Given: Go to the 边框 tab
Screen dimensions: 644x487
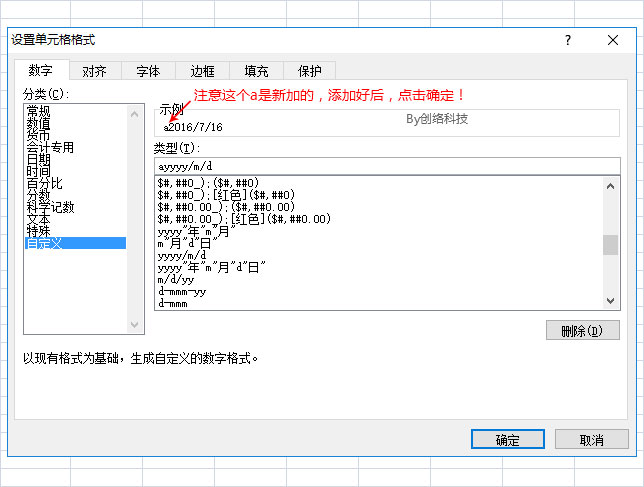Looking at the screenshot, I should click(202, 72).
